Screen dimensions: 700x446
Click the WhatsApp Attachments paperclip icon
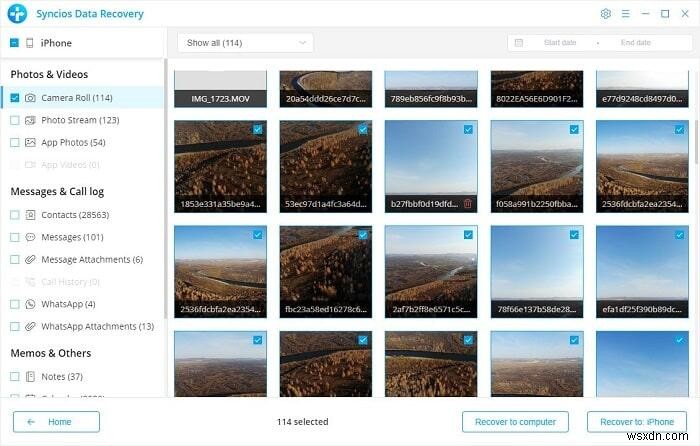pyautogui.click(x=30, y=326)
